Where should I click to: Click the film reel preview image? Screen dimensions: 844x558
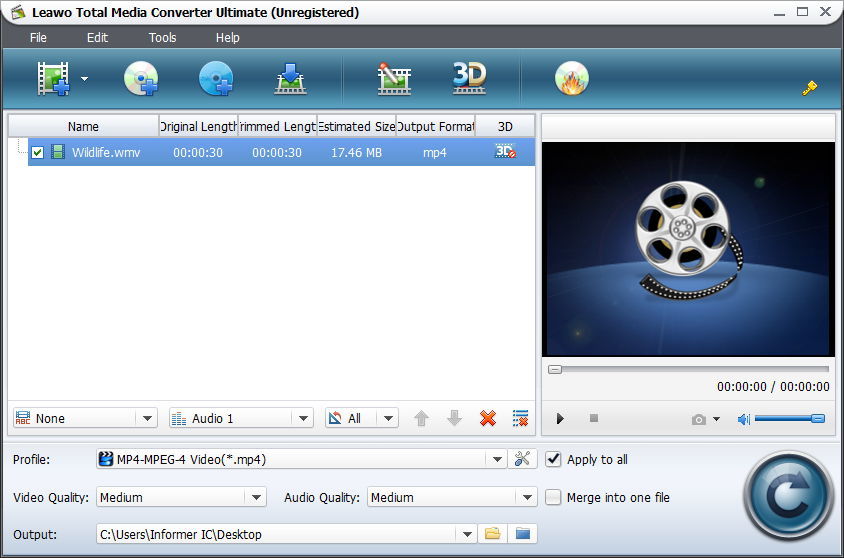[x=688, y=249]
